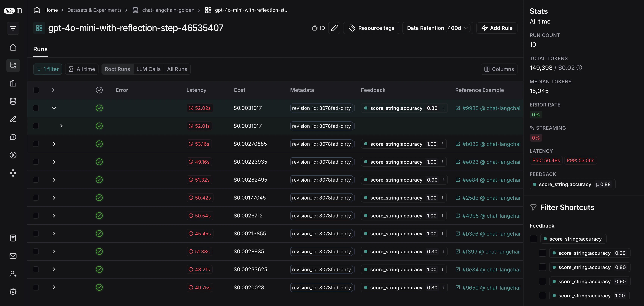This screenshot has height=306, width=644.
Task: Check the select-all checkbox in the table header
Action: 36,90
